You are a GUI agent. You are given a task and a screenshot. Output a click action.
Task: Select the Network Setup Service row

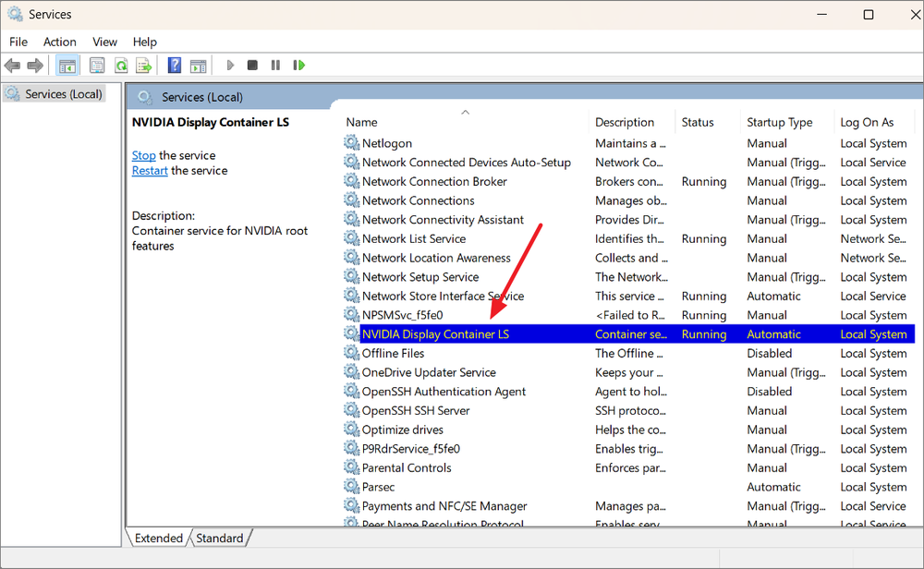(628, 277)
